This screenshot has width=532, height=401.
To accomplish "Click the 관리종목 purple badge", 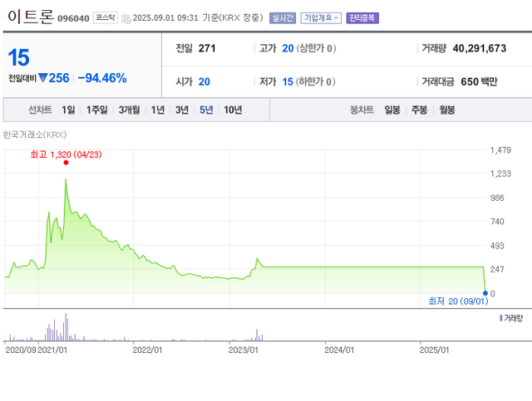I will (362, 18).
